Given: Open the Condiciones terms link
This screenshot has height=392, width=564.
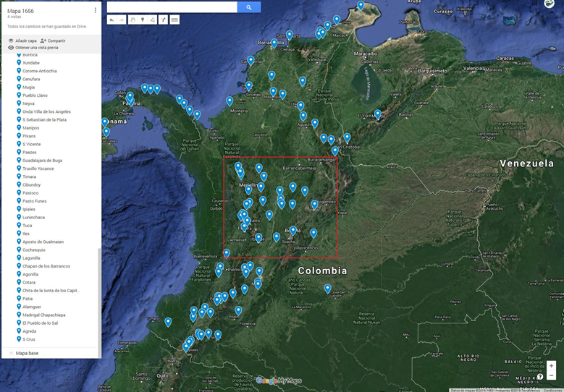Looking at the screenshot, I should pyautogui.click(x=552, y=390).
